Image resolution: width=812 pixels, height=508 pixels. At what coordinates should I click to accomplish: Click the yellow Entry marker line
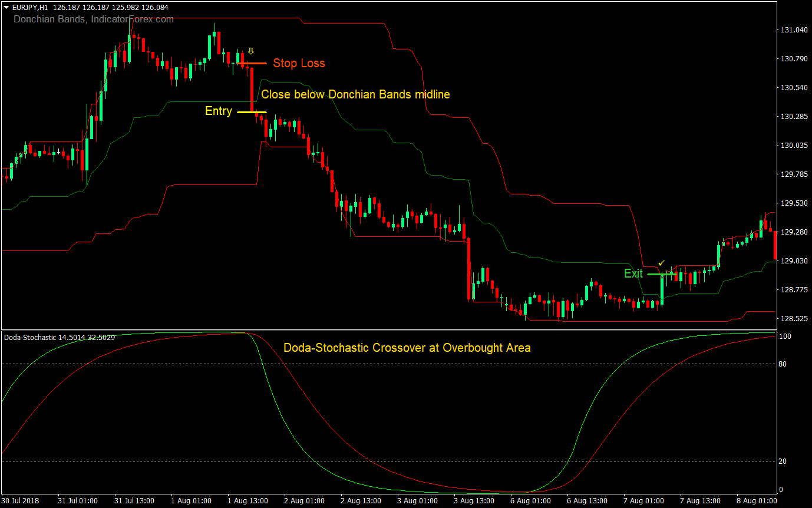click(x=247, y=112)
